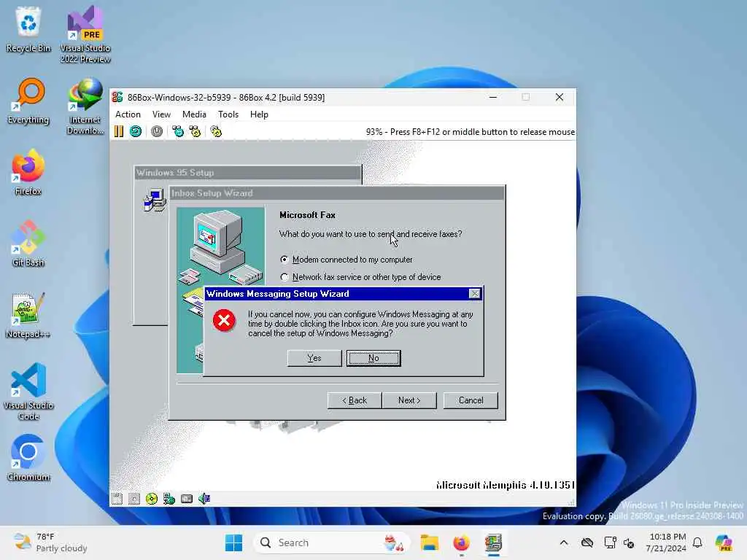Open Internet Download Manager desktop icon
Image resolution: width=747 pixels, height=560 pixels.
click(x=85, y=106)
